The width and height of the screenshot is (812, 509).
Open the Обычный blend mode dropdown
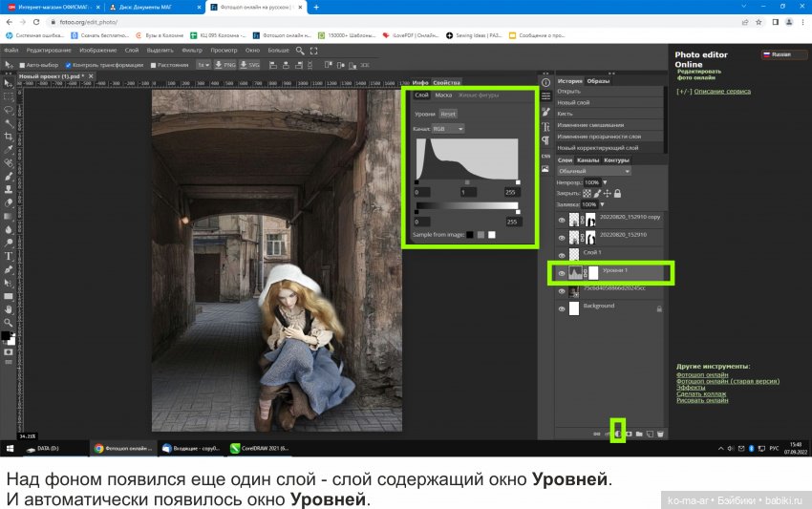coord(594,171)
